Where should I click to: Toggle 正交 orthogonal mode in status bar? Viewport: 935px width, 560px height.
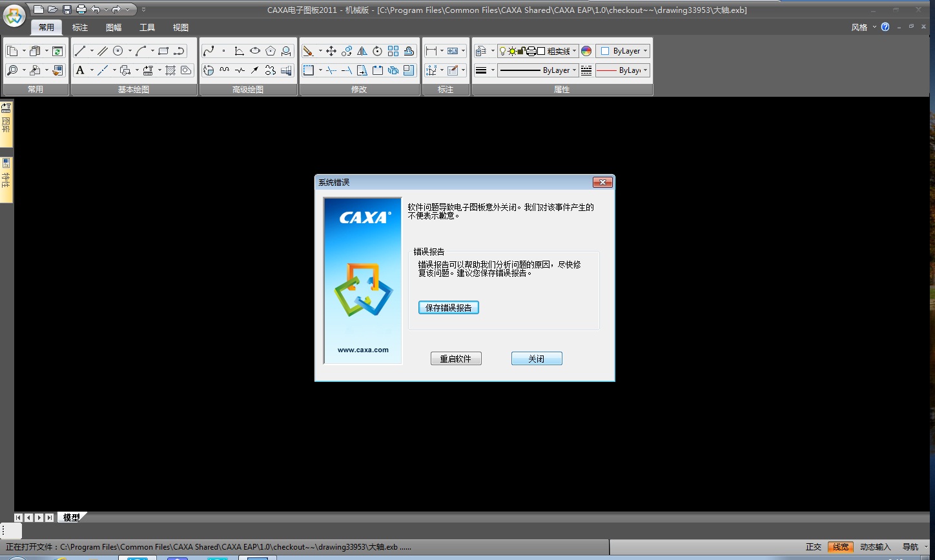pyautogui.click(x=814, y=547)
